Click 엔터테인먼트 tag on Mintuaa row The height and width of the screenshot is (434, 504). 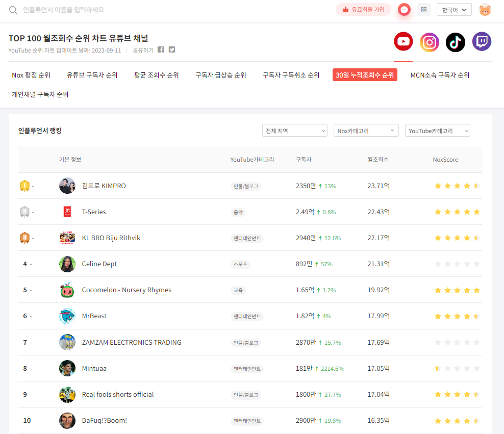[x=247, y=369]
